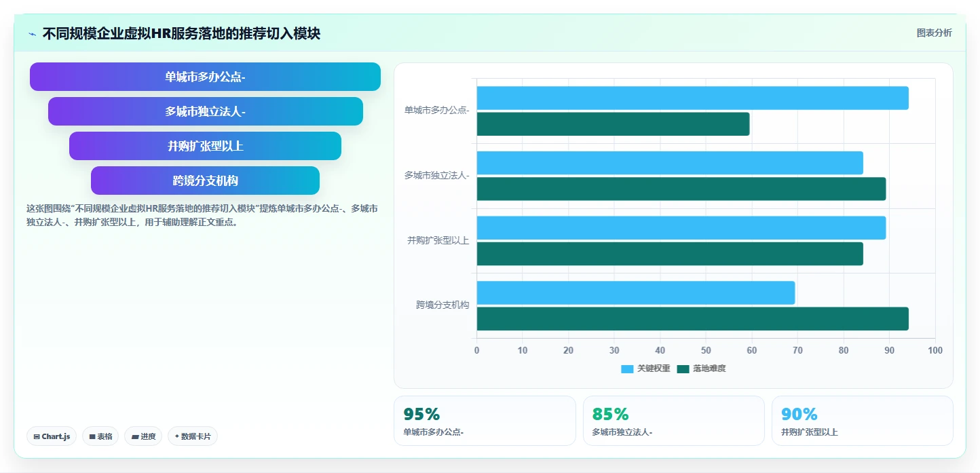Select the 表格 tag chip
This screenshot has height=473, width=980.
(x=100, y=436)
